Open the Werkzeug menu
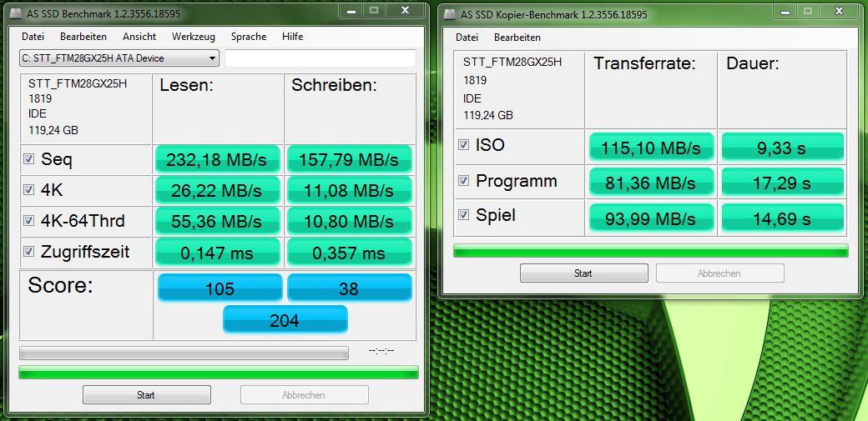 pos(193,37)
